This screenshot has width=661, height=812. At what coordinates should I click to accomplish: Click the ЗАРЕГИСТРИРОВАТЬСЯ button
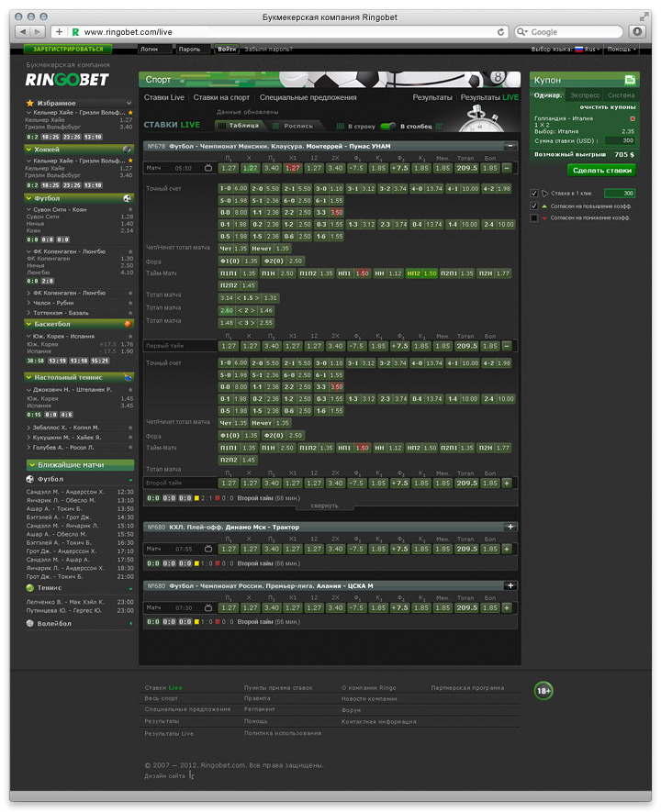68,50
